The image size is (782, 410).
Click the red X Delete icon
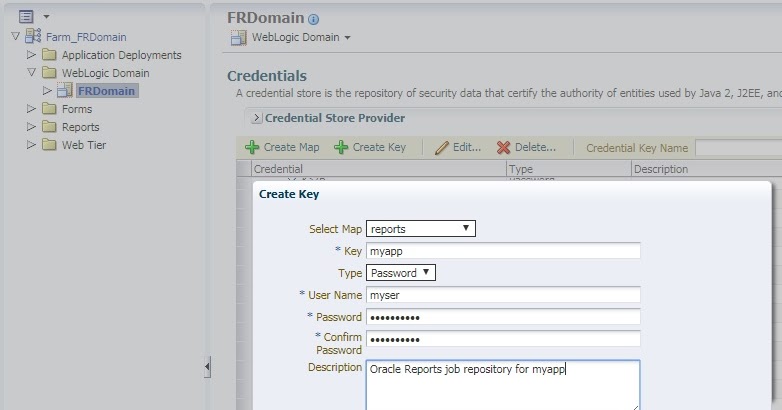pos(504,147)
